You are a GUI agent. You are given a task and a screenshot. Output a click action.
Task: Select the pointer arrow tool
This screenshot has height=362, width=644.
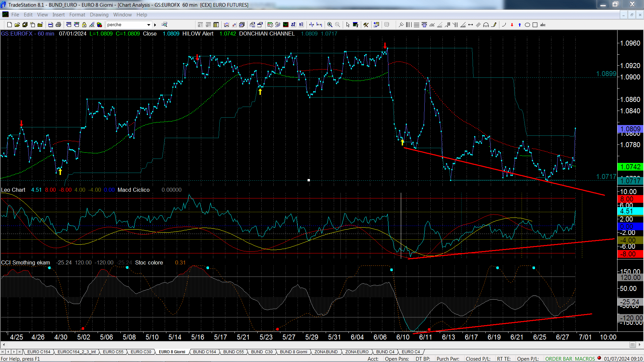pos(348,25)
